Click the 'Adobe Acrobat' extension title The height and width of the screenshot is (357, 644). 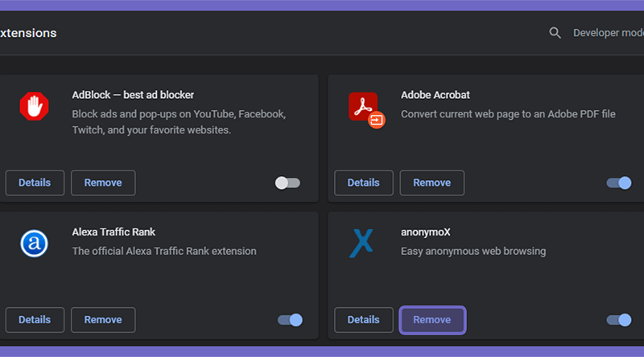(x=435, y=95)
